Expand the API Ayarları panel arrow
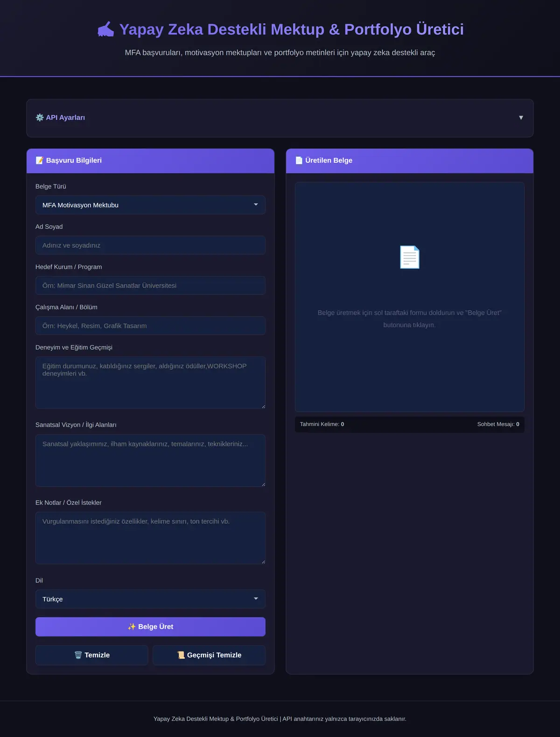 coord(521,118)
